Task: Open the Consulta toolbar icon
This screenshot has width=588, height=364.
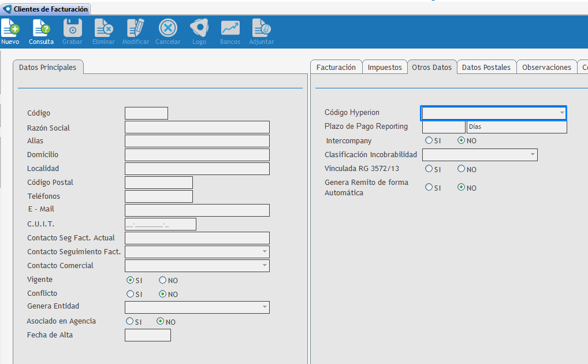Action: pos(41,32)
